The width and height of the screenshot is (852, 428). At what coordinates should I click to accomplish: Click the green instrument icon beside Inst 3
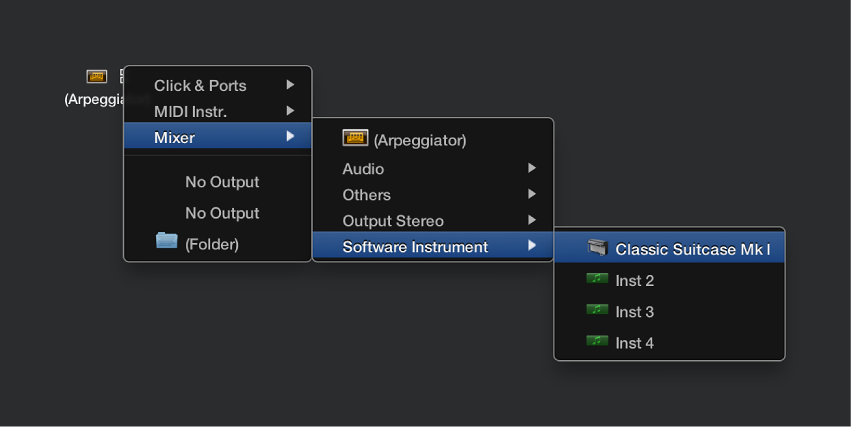tap(597, 310)
